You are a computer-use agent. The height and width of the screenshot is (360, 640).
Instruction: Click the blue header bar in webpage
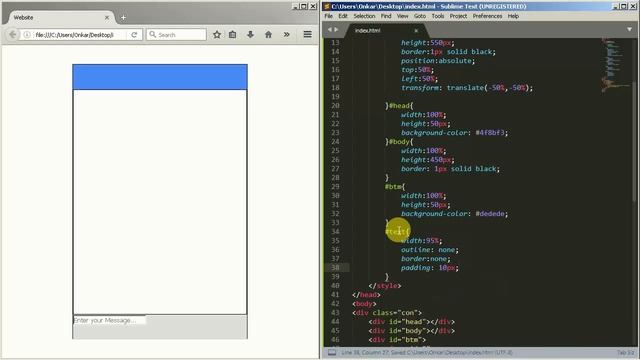pyautogui.click(x=160, y=77)
